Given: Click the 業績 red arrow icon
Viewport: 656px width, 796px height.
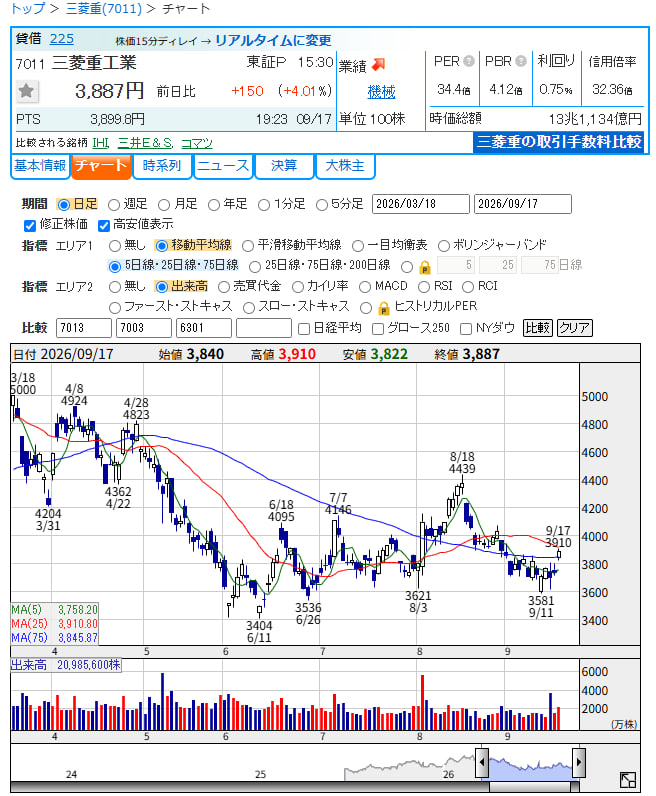Looking at the screenshot, I should (378, 64).
